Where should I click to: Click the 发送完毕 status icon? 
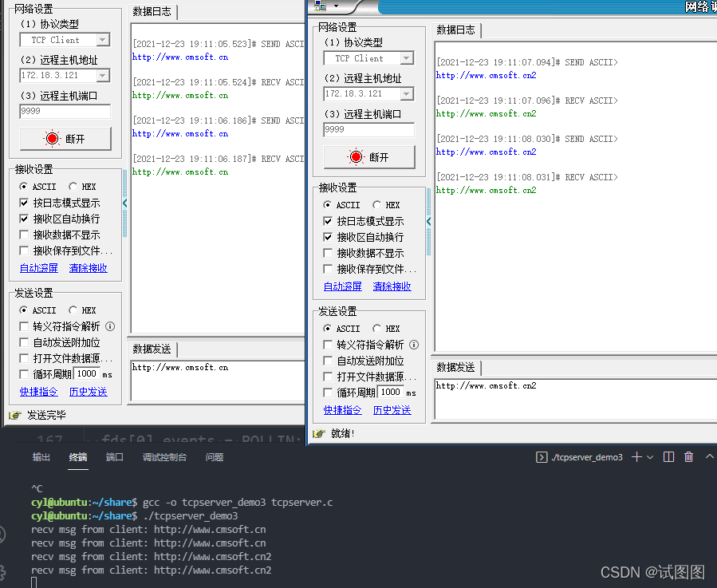click(14, 415)
